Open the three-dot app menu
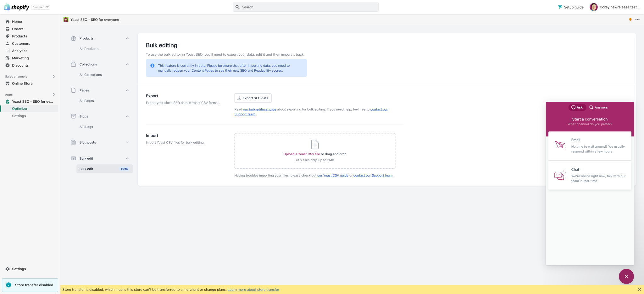Image resolution: width=644 pixels, height=294 pixels. tap(637, 19)
